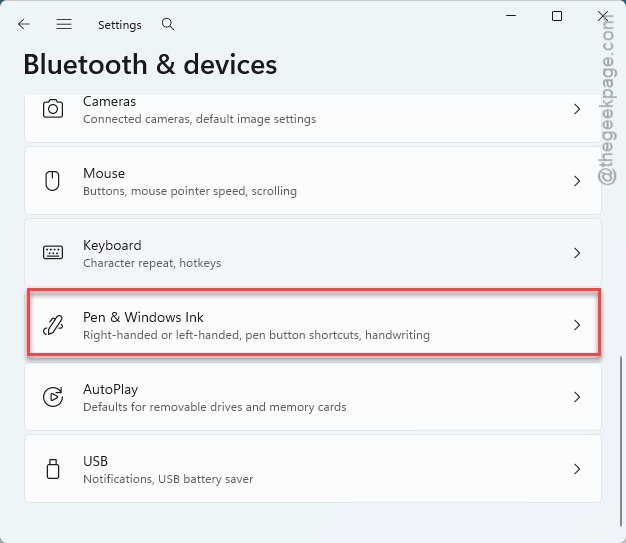Click the Settings window title text
The image size is (626, 543).
(120, 25)
